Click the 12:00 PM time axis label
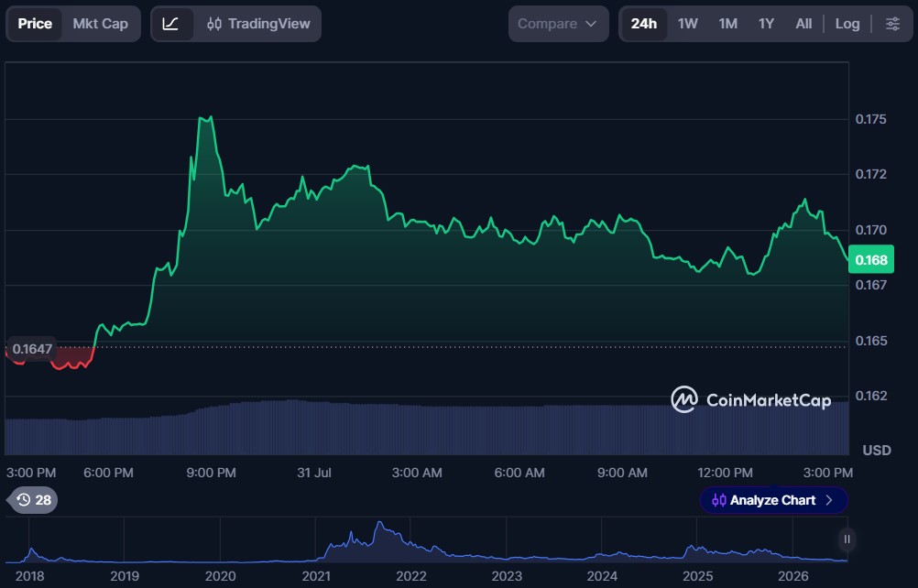Screen dimensions: 918x588 [x=725, y=473]
